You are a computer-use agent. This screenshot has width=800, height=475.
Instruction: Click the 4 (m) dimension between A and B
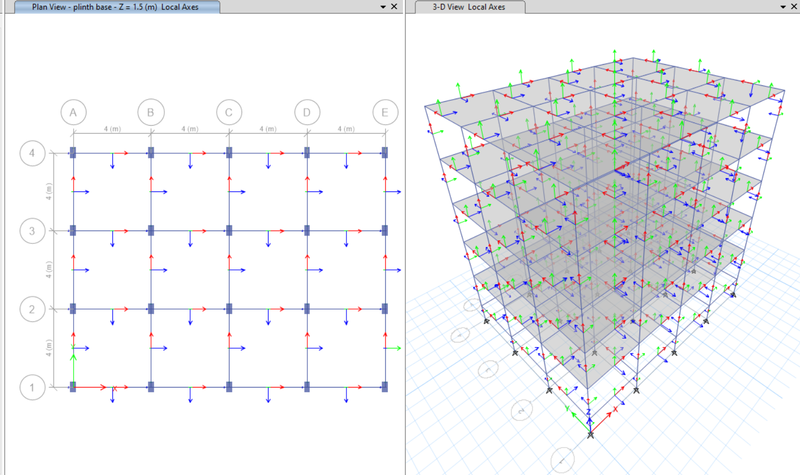click(112, 129)
